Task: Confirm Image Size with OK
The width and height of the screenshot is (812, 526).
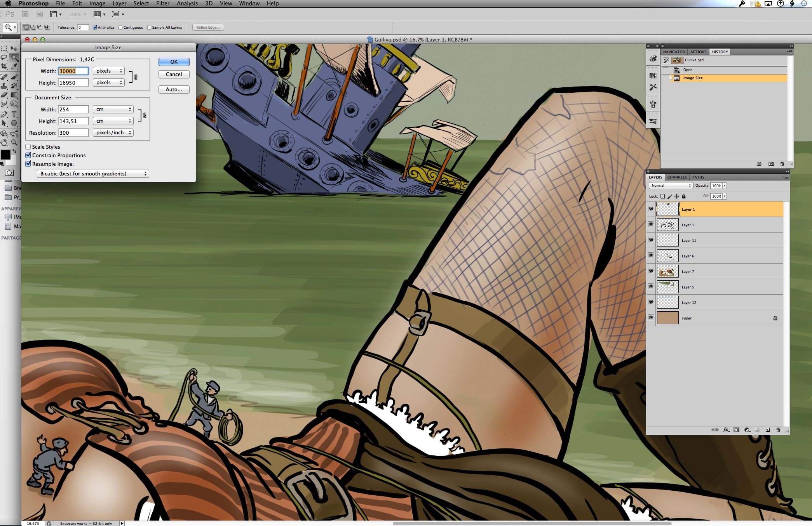Action: point(174,62)
